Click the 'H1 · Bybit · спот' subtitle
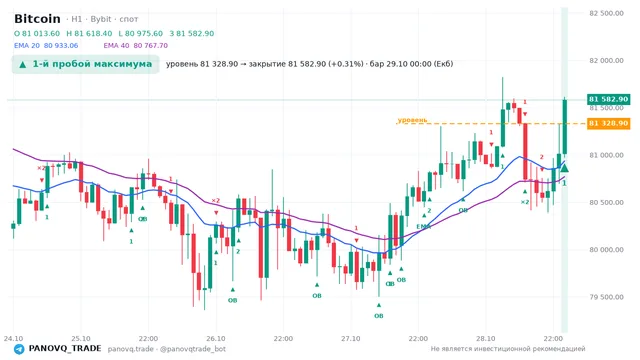This screenshot has height=360, width=640. 102,19
